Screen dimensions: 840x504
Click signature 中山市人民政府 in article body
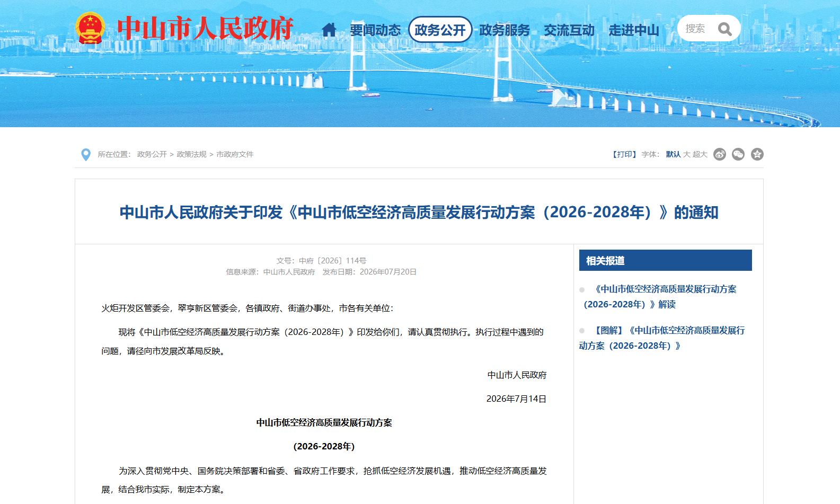517,375
